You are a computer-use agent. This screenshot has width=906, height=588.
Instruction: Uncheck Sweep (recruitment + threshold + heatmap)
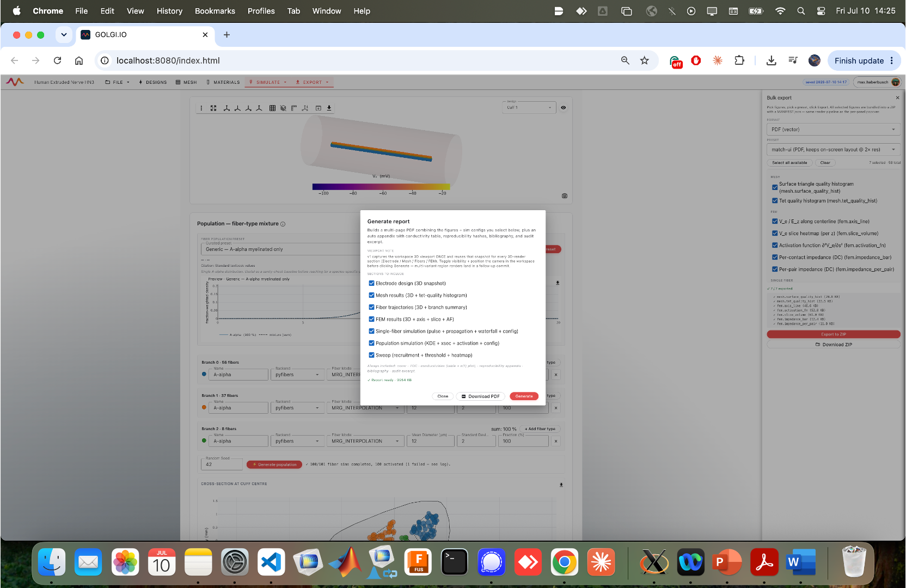tap(371, 355)
